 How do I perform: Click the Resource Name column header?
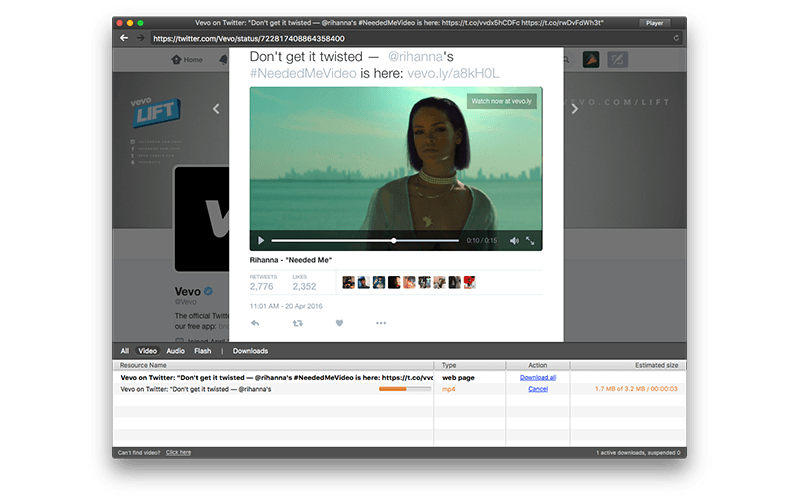point(273,365)
